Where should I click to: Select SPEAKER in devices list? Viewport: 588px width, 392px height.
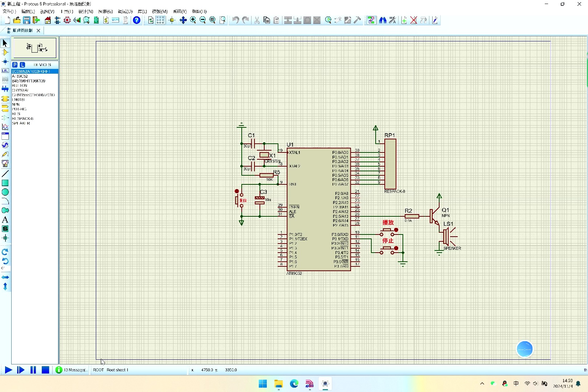coord(21,123)
